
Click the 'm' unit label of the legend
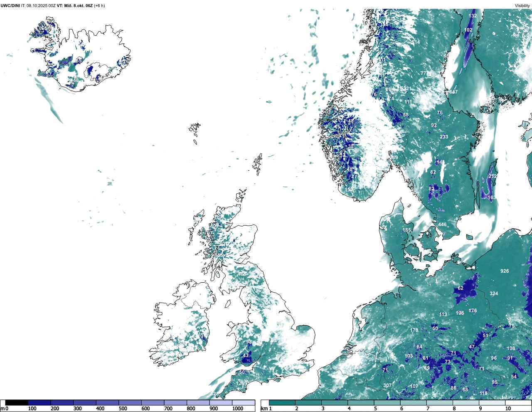(x=2, y=409)
